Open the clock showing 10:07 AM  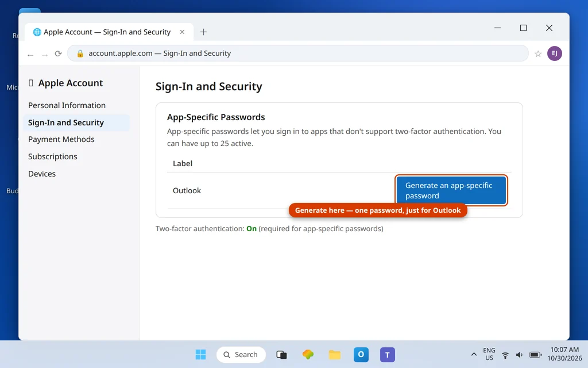(x=564, y=354)
